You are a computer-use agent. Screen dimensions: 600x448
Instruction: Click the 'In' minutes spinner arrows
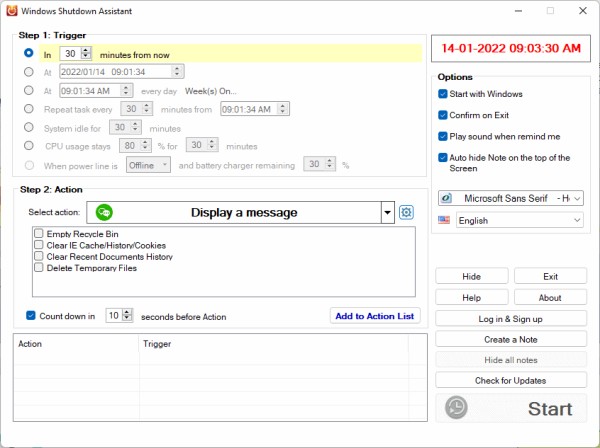click(x=86, y=53)
